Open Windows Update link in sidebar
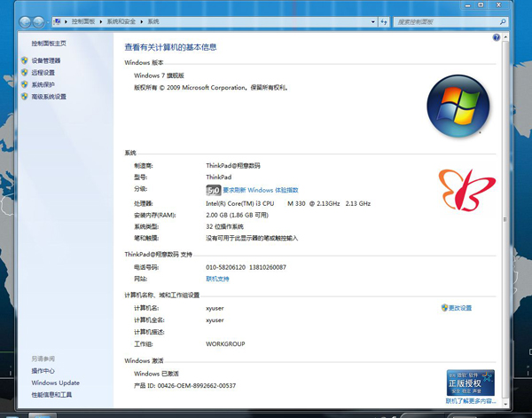Screen dimensions: 532x418 [x=55, y=383]
